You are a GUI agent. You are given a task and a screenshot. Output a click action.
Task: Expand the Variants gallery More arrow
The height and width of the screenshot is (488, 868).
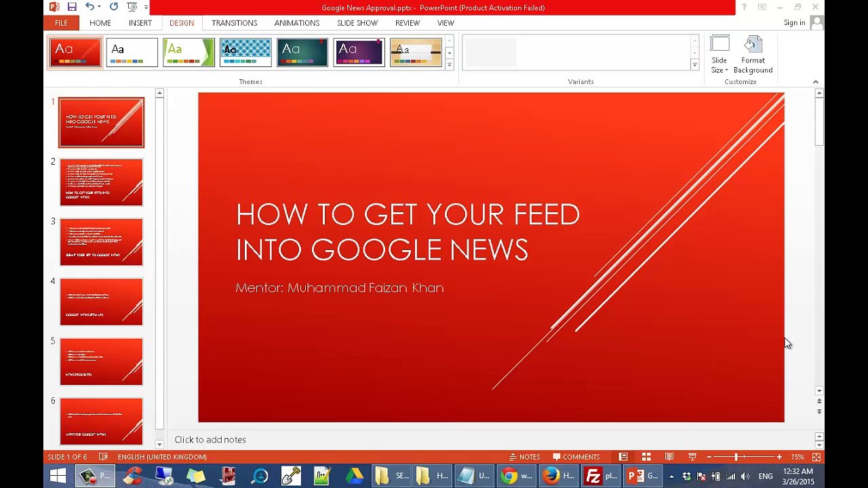(x=694, y=64)
